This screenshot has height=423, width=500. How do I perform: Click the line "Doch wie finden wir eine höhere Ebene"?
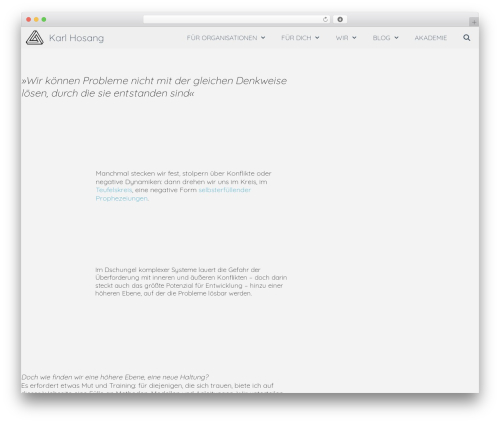coord(115,377)
